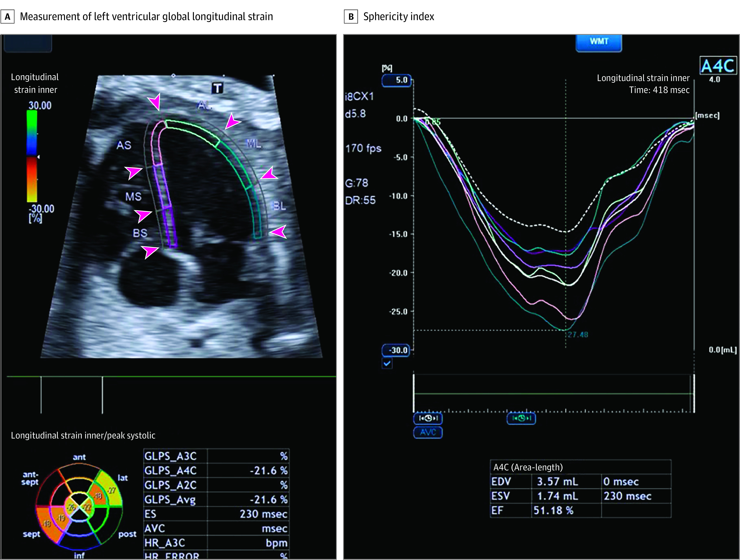
Task: Click the AVC button
Action: coord(428,432)
